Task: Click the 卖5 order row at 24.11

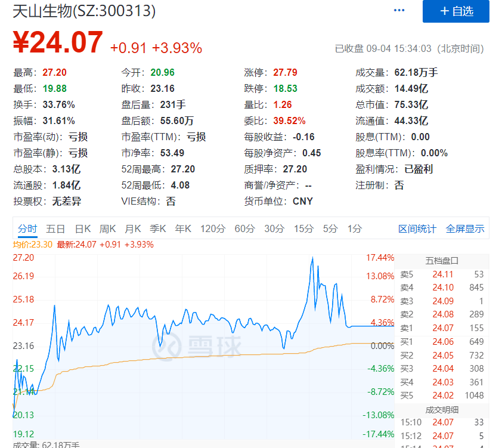Action: point(442,274)
